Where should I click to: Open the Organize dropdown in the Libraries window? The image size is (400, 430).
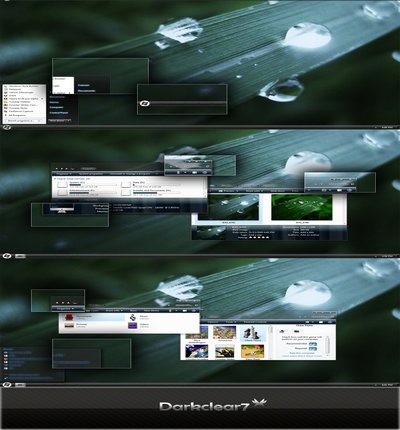click(63, 309)
